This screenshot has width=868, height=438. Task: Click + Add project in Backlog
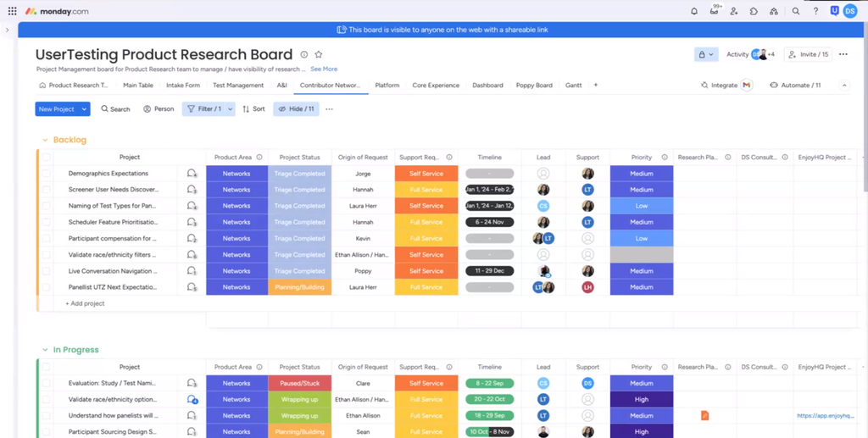click(85, 303)
